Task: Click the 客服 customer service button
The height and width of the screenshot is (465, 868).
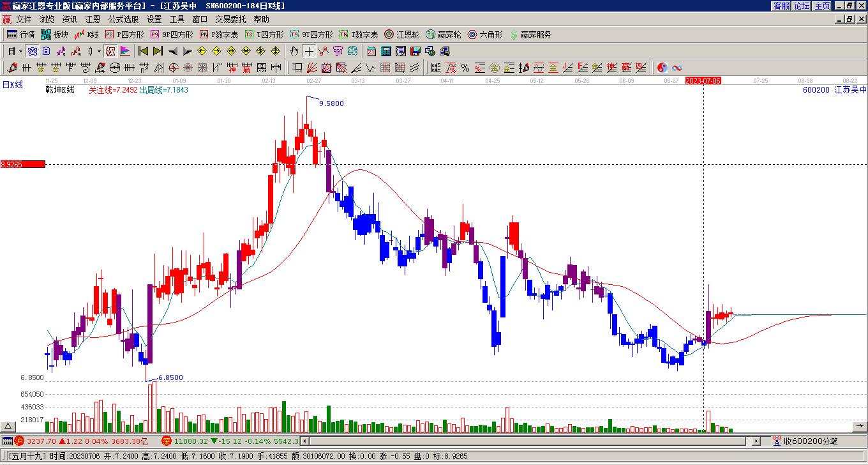Action: coord(782,6)
